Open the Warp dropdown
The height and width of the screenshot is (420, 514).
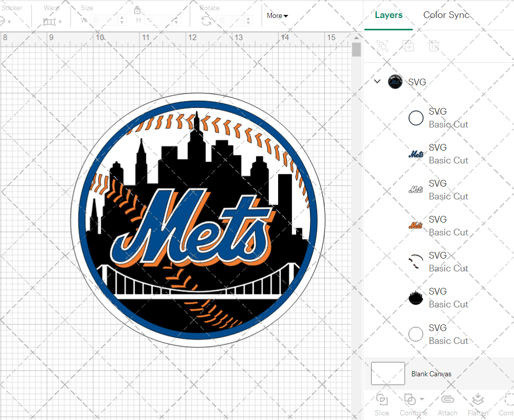click(x=52, y=22)
